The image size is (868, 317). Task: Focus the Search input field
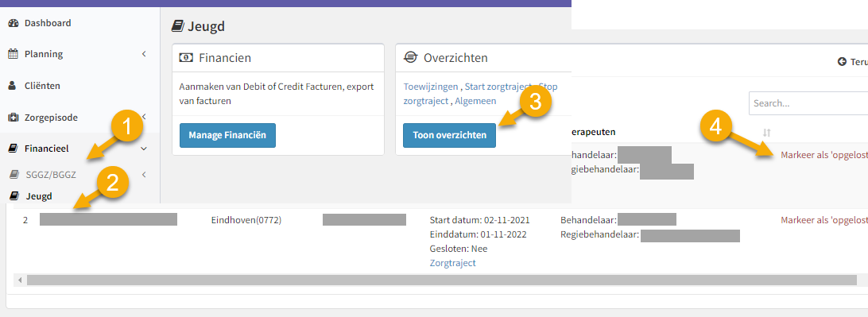(x=808, y=103)
